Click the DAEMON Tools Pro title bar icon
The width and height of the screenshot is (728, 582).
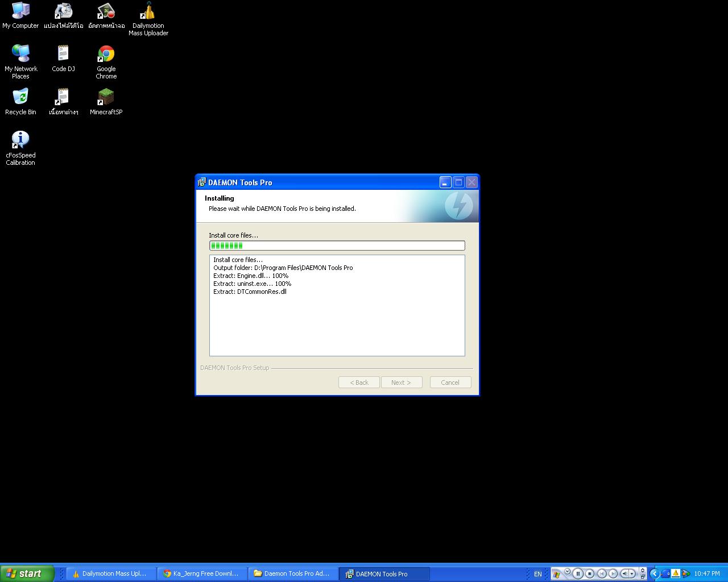(201, 182)
